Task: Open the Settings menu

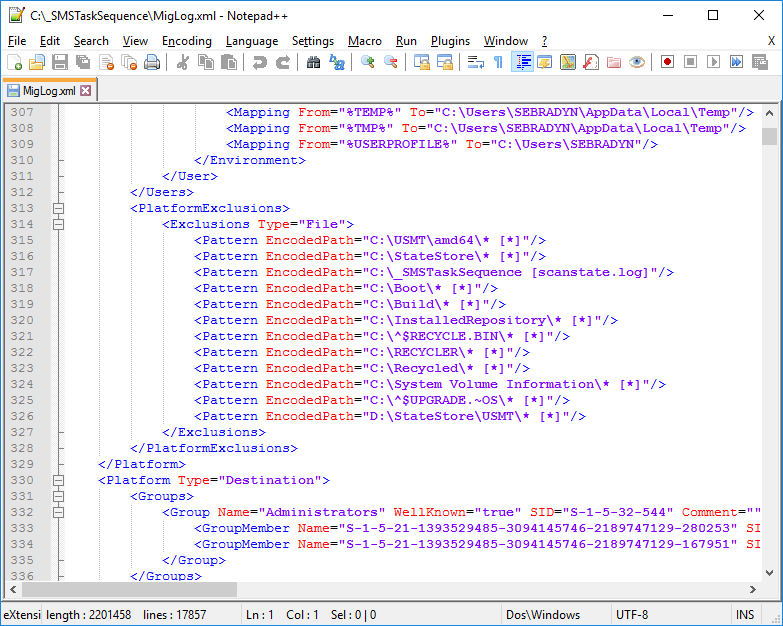Action: (313, 41)
